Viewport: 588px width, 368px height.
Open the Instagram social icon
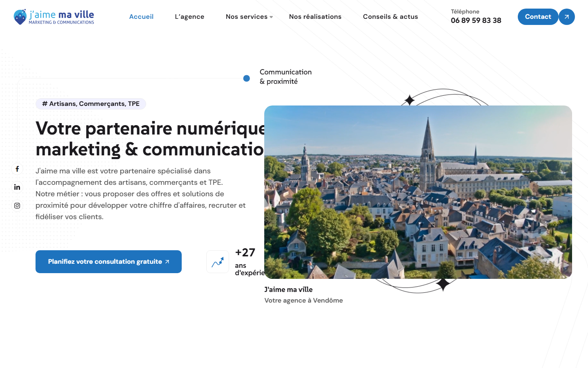pos(17,206)
